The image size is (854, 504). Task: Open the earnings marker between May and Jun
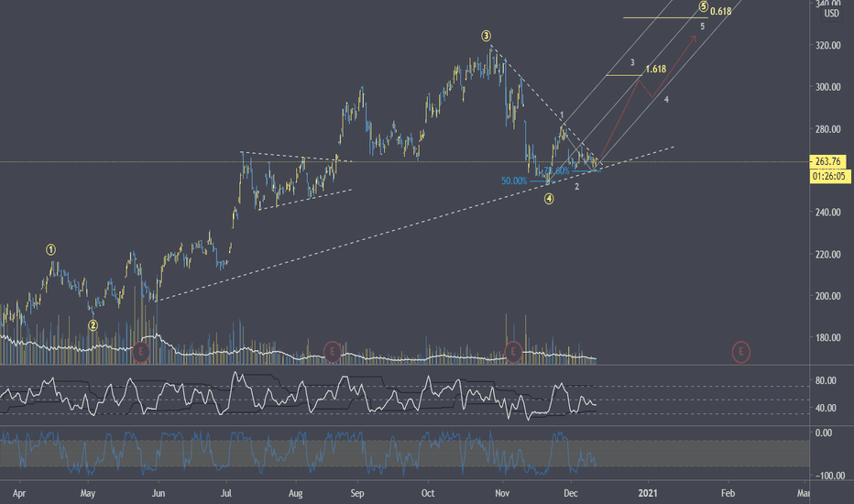[x=141, y=352]
